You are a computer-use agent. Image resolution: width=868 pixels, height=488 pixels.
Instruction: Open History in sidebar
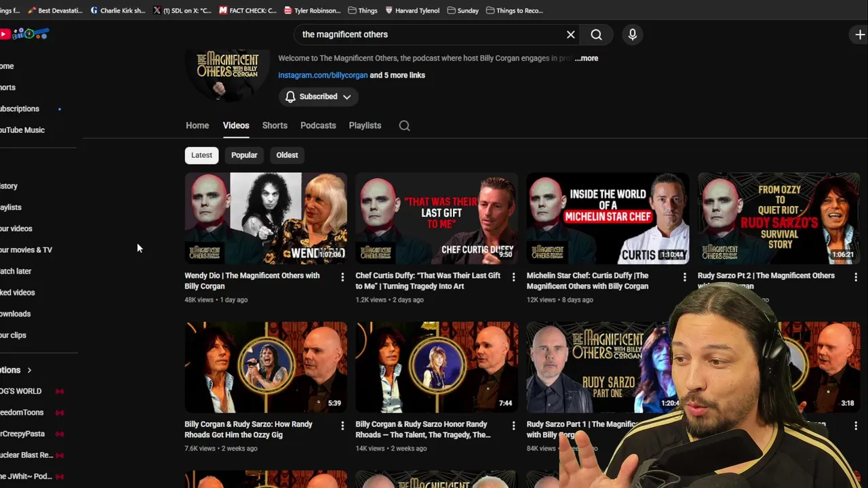(x=9, y=186)
